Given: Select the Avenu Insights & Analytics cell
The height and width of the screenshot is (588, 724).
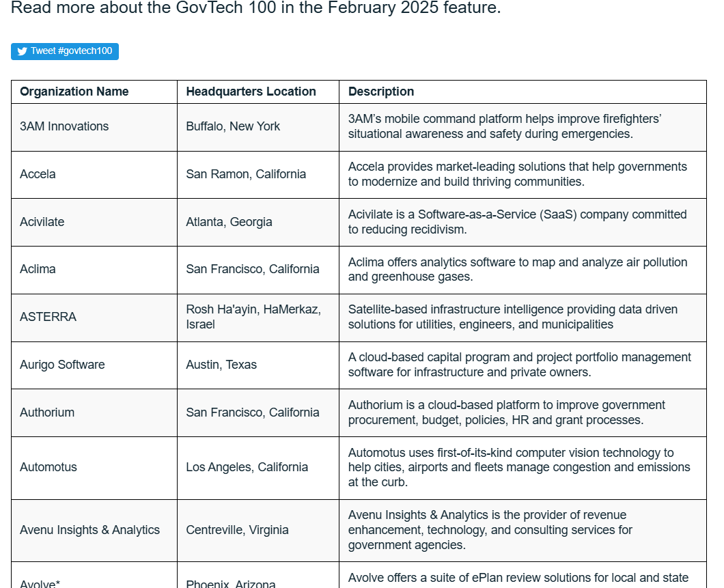Looking at the screenshot, I should point(94,531).
